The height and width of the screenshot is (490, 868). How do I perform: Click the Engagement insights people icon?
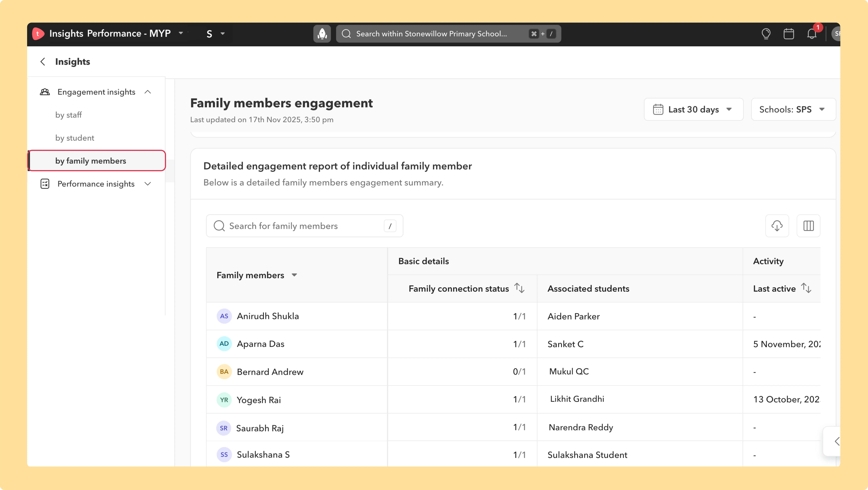click(x=45, y=92)
